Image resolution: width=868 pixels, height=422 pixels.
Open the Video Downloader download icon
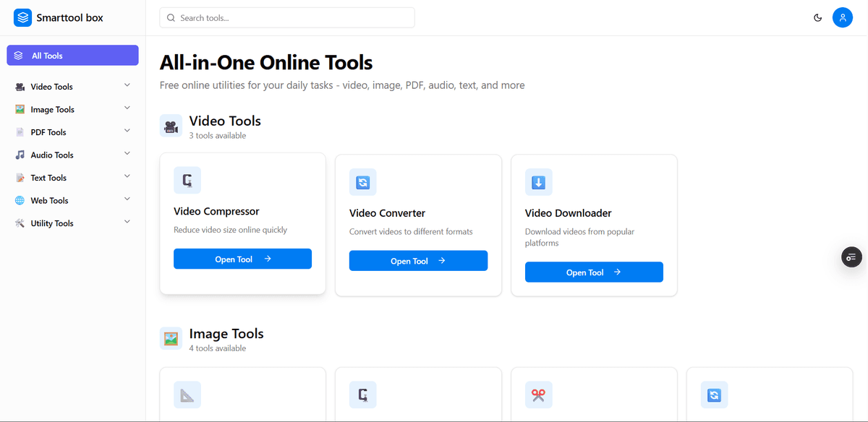538,182
